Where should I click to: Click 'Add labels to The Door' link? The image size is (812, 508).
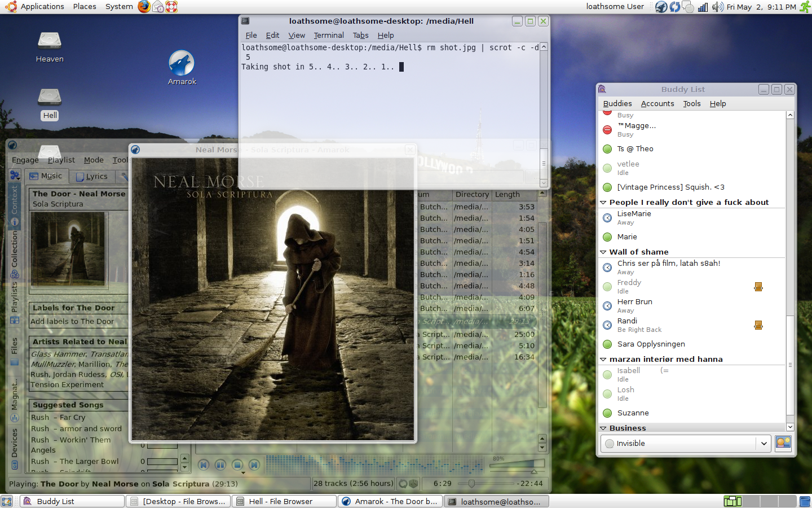[72, 322]
